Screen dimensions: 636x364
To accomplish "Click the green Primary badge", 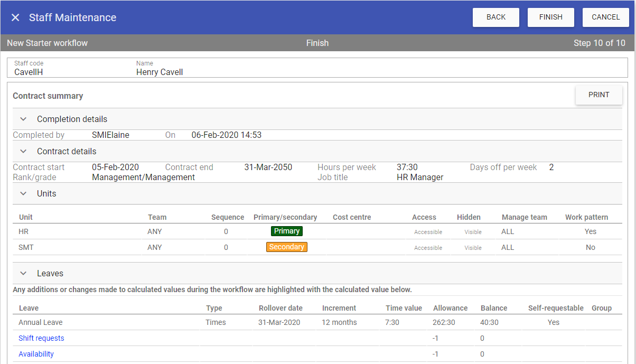I will click(x=286, y=231).
